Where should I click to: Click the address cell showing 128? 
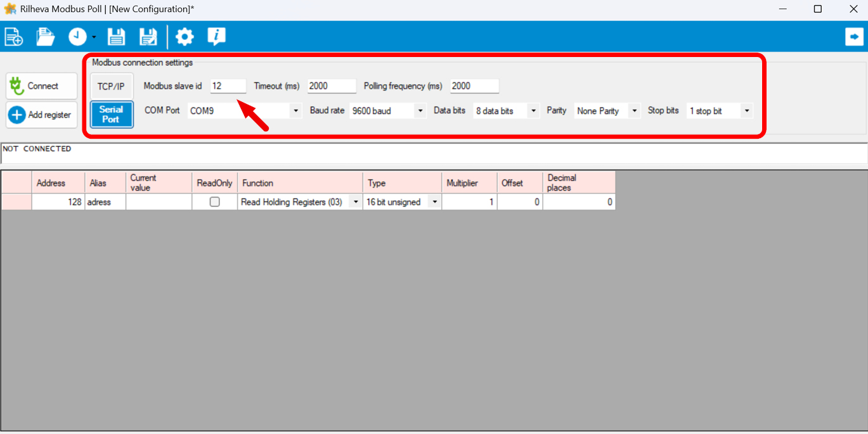point(58,202)
